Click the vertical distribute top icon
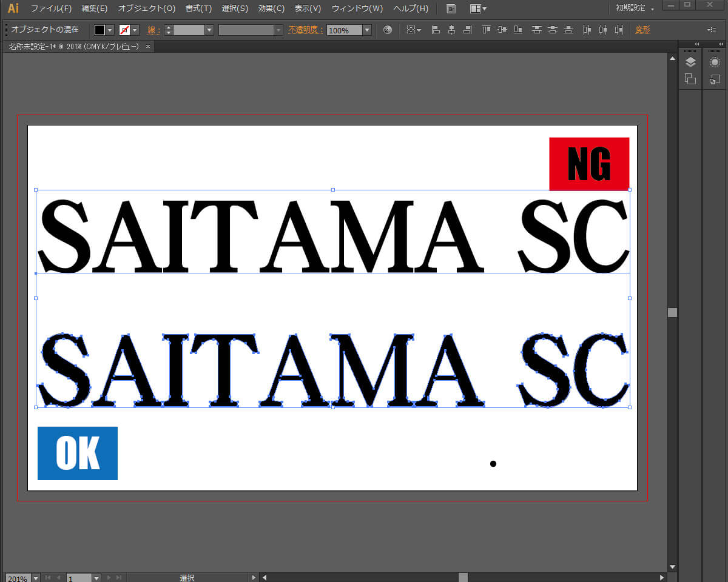Image resolution: width=728 pixels, height=582 pixels. point(537,30)
